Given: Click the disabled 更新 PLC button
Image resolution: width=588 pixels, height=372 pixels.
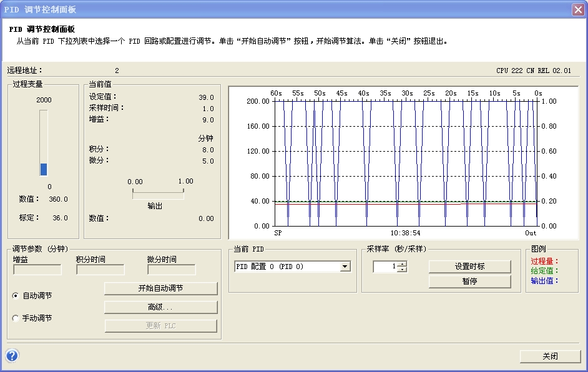Looking at the screenshot, I should click(161, 326).
